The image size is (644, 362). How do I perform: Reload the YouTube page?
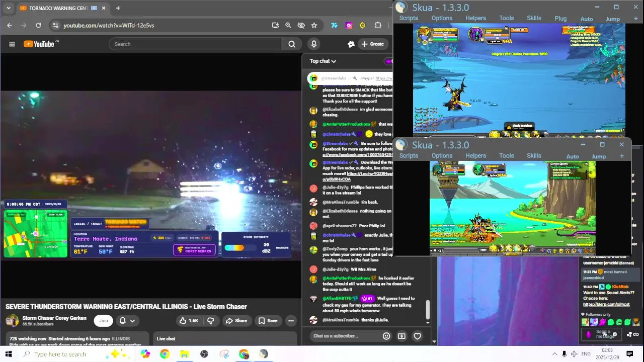pos(38,25)
